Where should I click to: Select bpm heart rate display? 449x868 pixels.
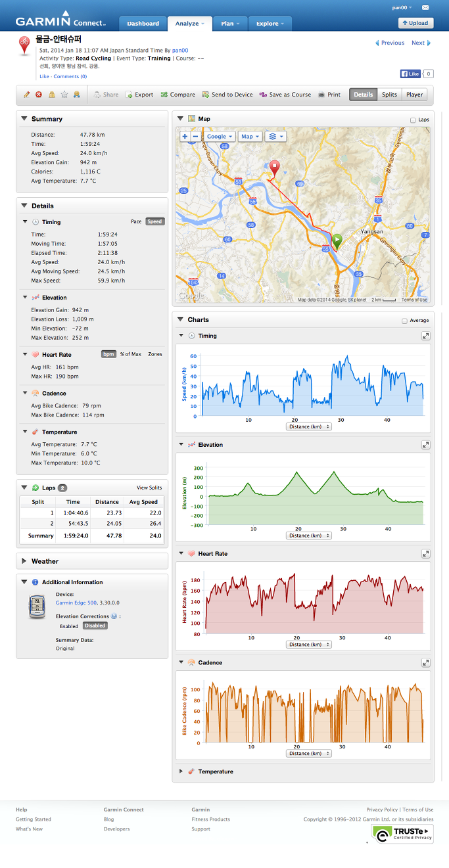tap(108, 354)
